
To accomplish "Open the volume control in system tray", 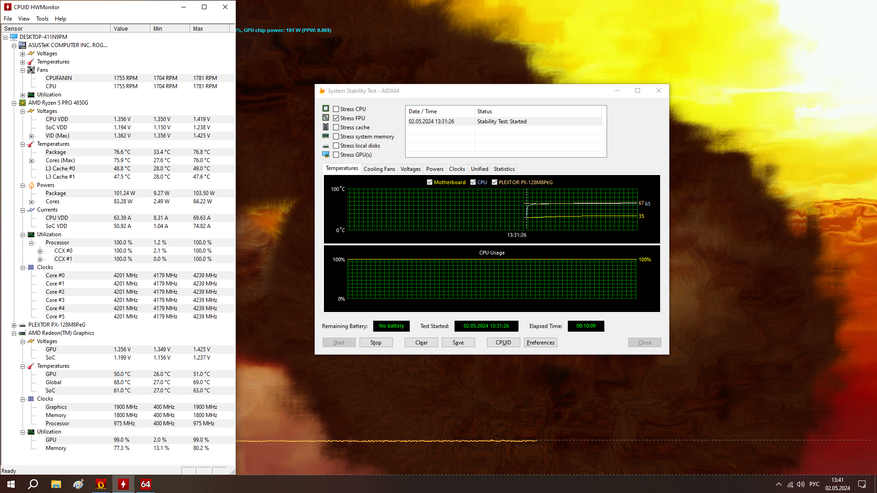I will click(800, 484).
